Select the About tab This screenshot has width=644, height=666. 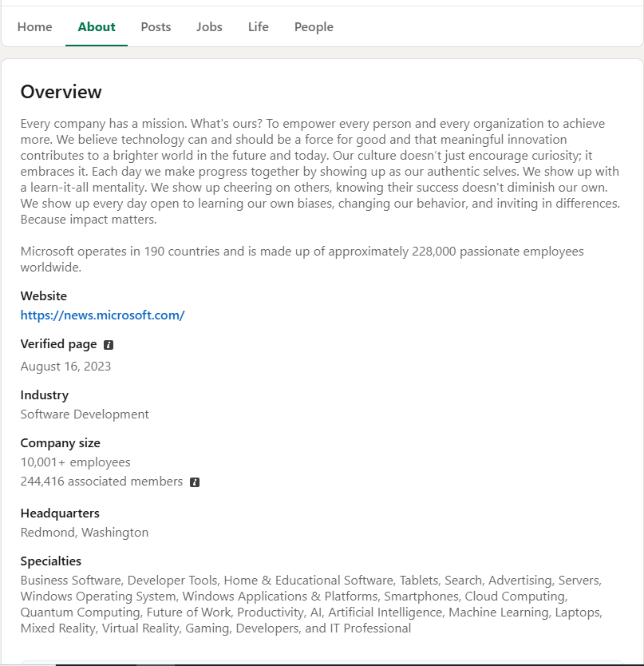(x=97, y=27)
